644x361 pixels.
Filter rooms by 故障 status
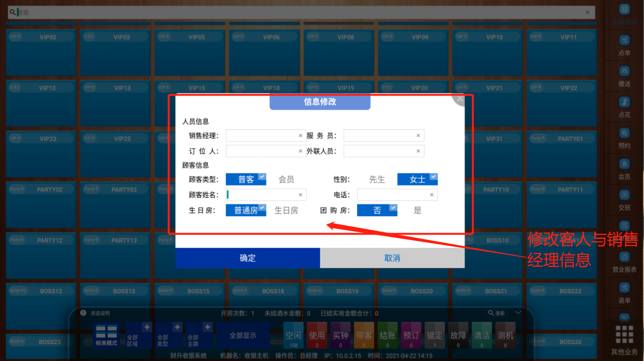click(x=458, y=335)
